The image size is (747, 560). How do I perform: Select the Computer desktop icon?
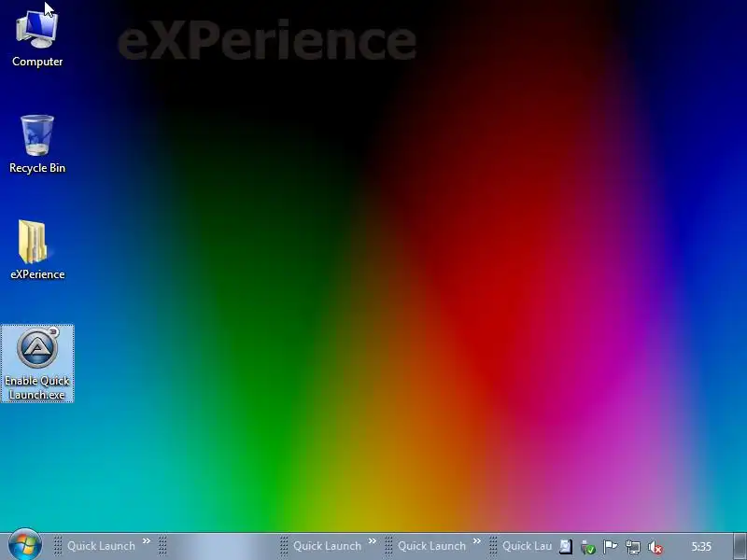pos(37,38)
